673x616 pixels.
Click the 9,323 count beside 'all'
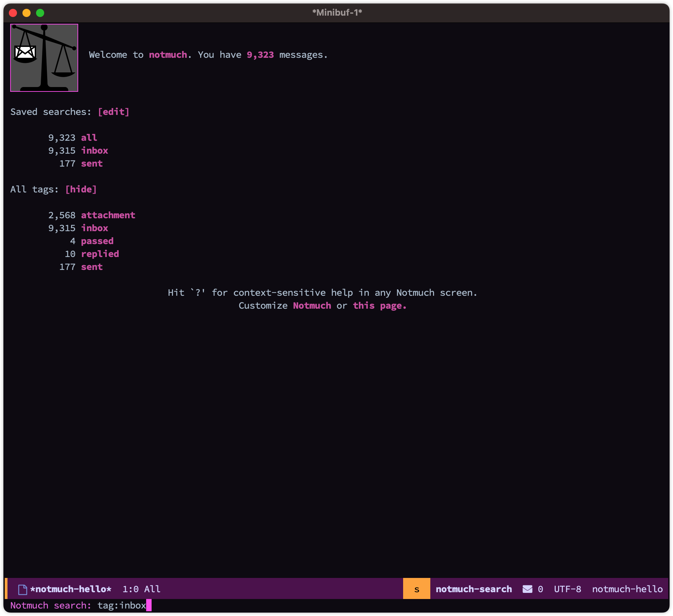click(62, 138)
